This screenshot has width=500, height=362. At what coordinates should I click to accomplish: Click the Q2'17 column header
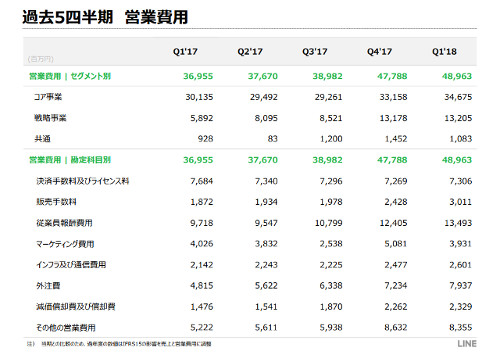coord(250,52)
